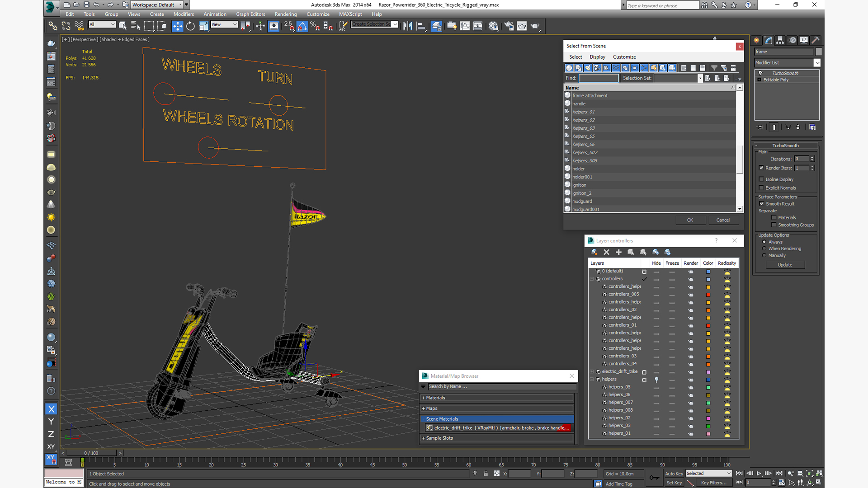Toggle the Render Iters checkbox
The width and height of the screenshot is (868, 488).
[x=761, y=168]
